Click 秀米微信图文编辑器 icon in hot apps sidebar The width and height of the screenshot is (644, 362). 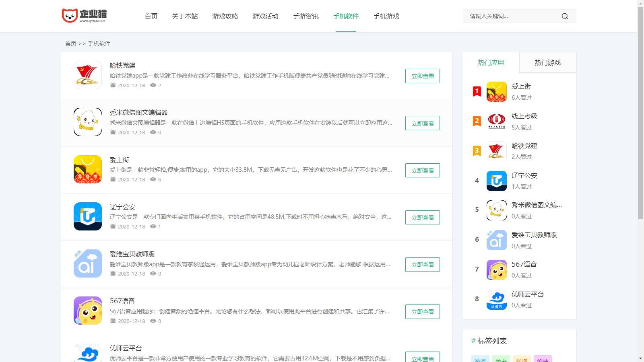coord(497,210)
